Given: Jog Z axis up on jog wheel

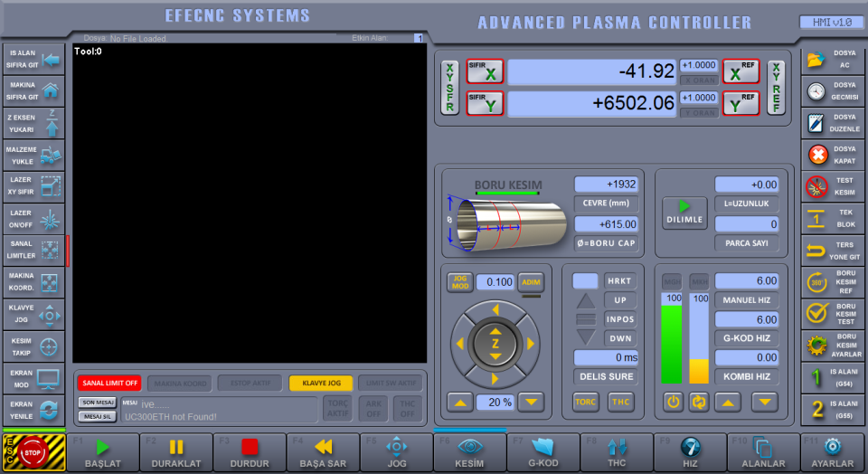Looking at the screenshot, I should coord(495,332).
